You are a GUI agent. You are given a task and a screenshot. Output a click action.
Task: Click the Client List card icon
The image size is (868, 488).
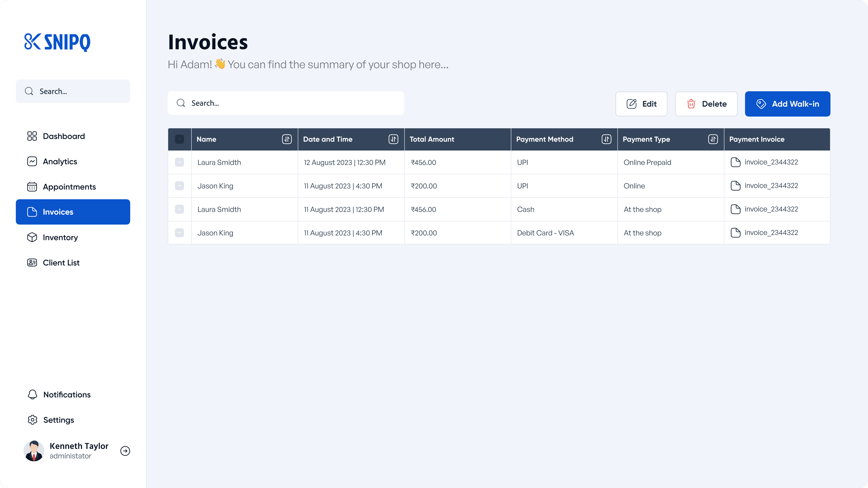(x=32, y=263)
